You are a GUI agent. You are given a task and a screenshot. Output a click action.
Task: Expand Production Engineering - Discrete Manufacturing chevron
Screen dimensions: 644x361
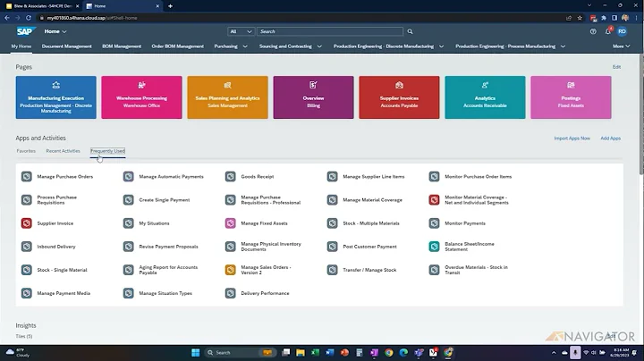click(x=442, y=46)
